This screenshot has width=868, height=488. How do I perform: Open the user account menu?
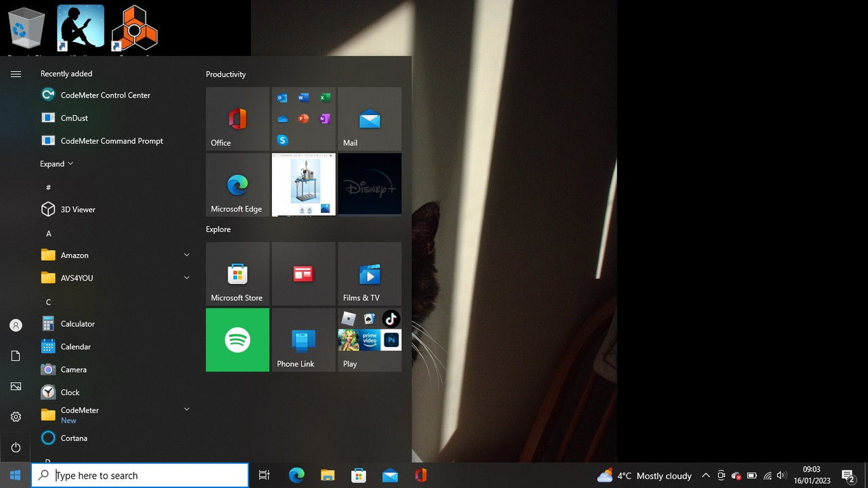click(x=16, y=325)
